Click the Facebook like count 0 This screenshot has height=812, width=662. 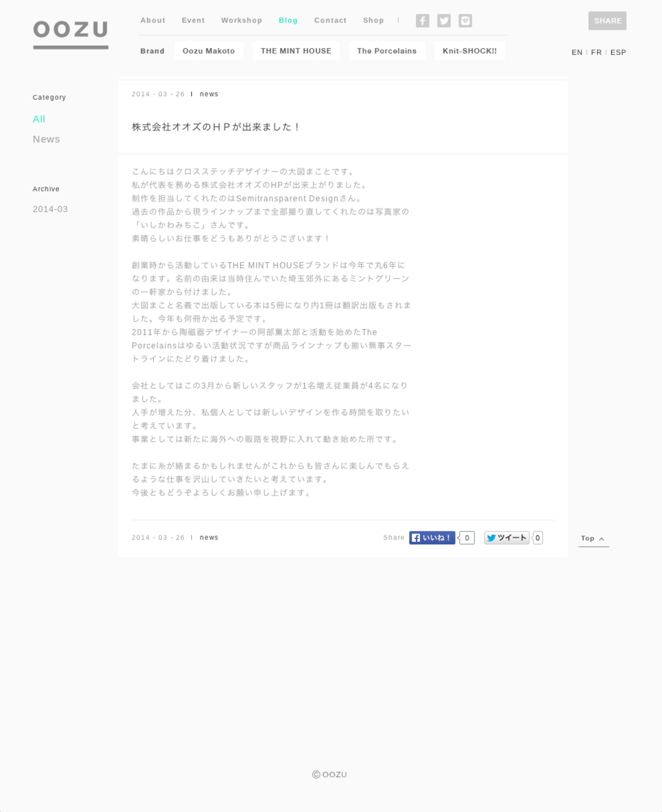[467, 538]
